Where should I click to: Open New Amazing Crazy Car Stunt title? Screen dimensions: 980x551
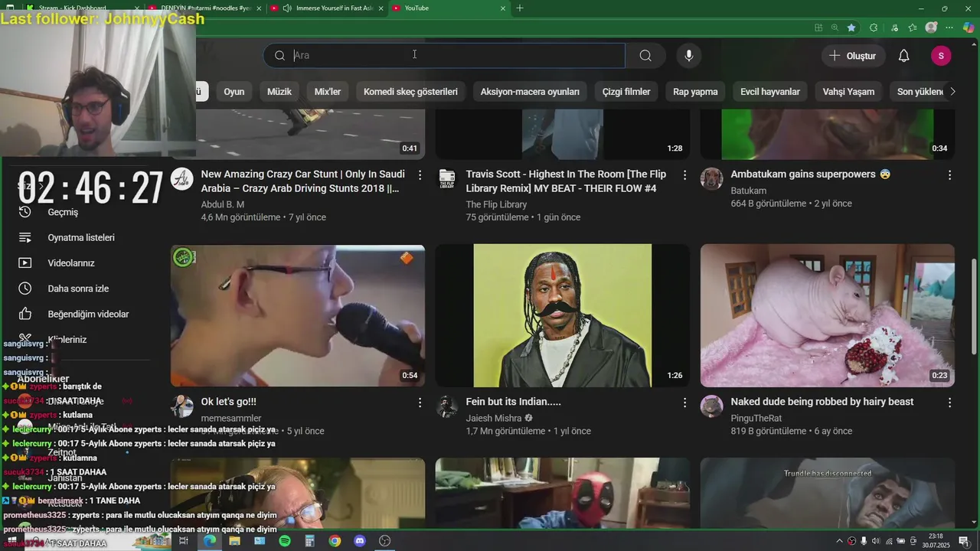click(303, 181)
